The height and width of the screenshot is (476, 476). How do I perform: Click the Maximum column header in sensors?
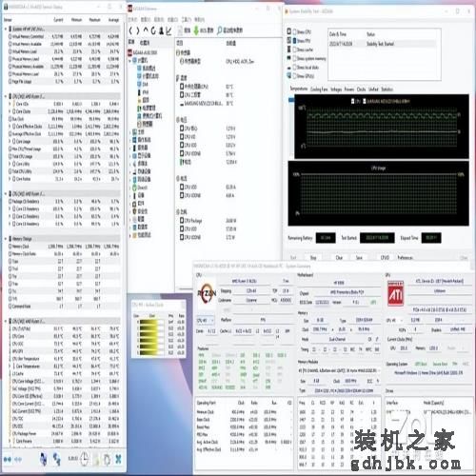[x=94, y=20]
